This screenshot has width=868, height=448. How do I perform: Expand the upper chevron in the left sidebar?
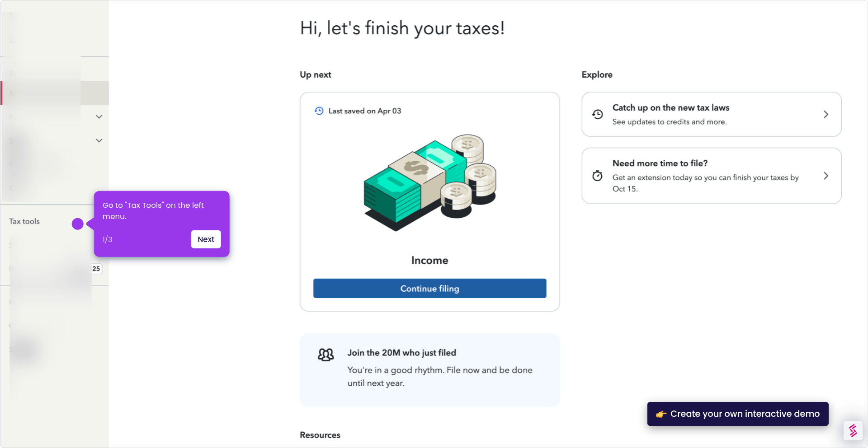coord(99,117)
